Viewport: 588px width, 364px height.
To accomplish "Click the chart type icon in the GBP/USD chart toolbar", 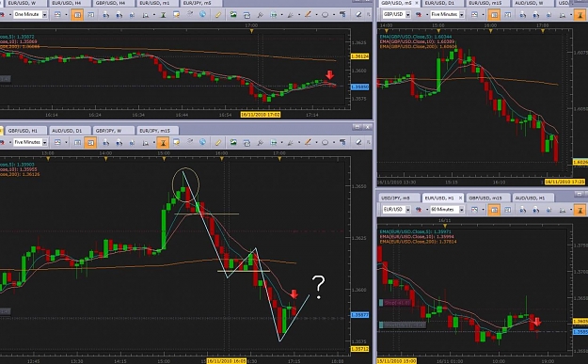I will pos(474,15).
